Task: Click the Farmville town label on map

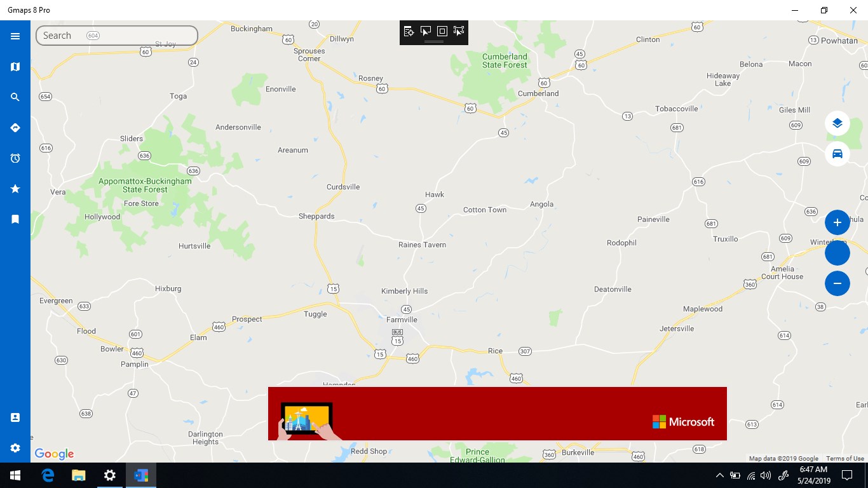Action: click(402, 320)
